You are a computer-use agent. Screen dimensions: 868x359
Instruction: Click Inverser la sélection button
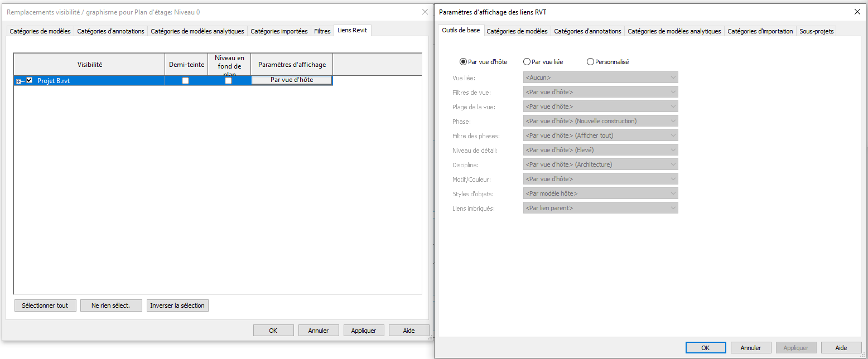pos(177,305)
